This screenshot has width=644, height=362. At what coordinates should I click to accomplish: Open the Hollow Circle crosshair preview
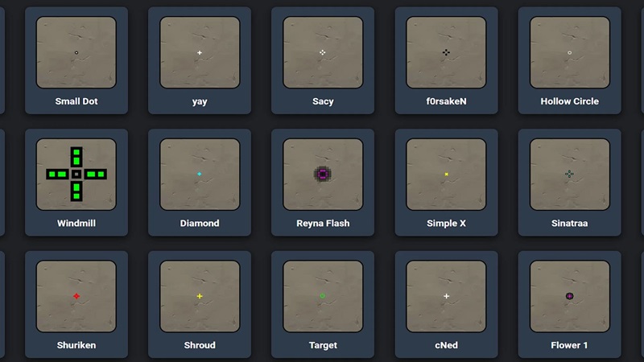pos(570,52)
